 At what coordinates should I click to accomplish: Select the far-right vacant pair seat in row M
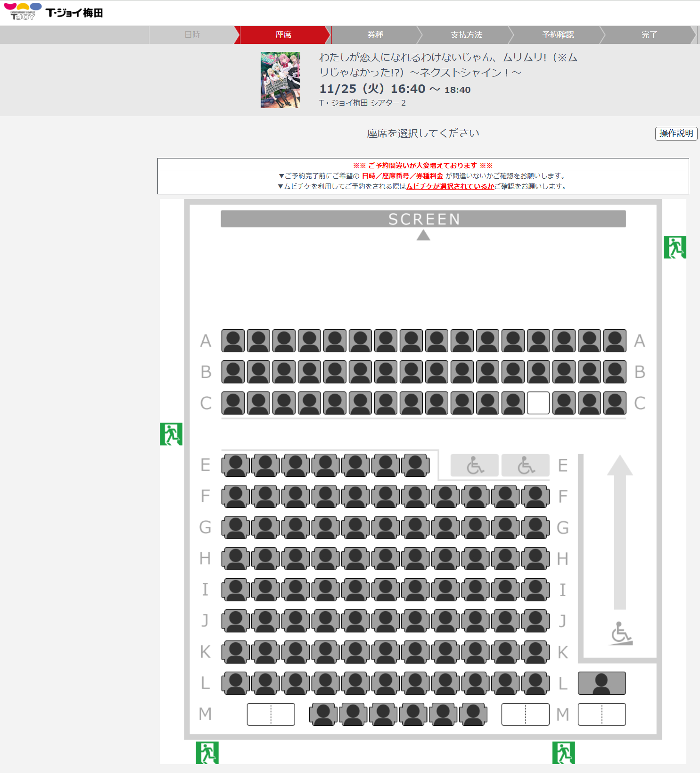point(602,714)
